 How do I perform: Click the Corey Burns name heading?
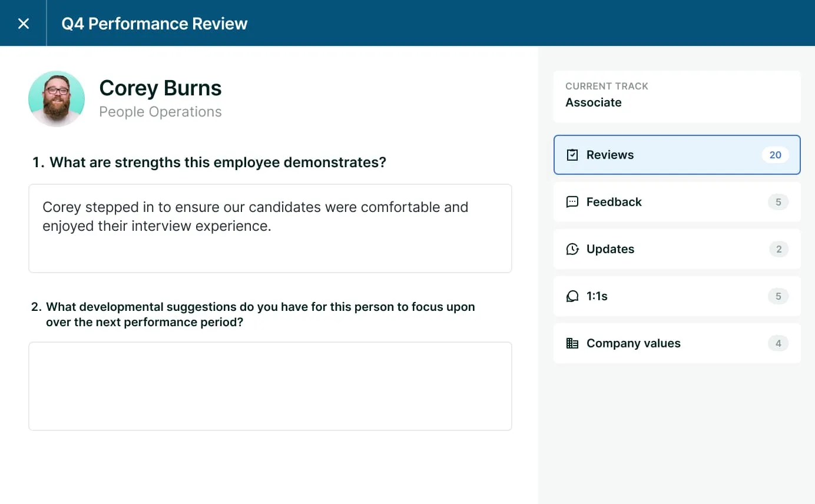(160, 88)
